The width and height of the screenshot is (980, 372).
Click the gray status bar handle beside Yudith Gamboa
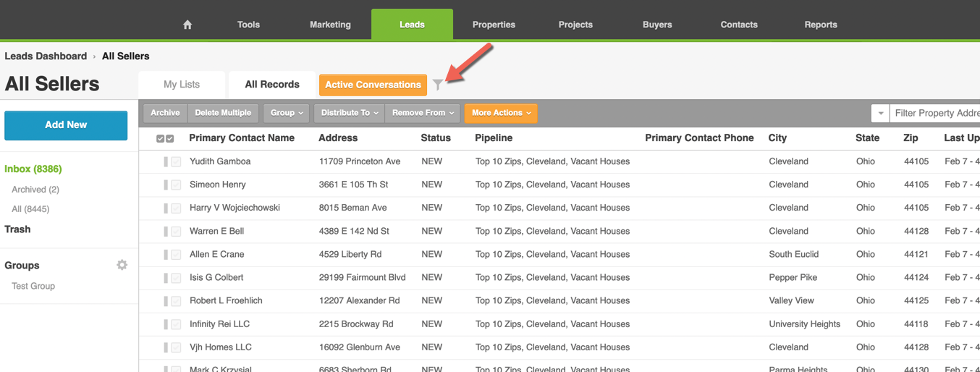click(166, 161)
